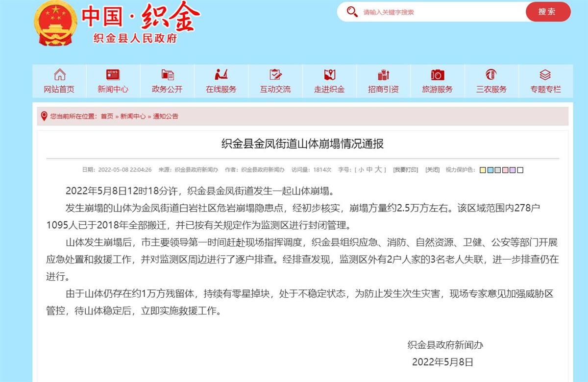This screenshot has width=588, height=382.
Task: Select the pink eye-protection color swatch
Action: tap(505, 170)
